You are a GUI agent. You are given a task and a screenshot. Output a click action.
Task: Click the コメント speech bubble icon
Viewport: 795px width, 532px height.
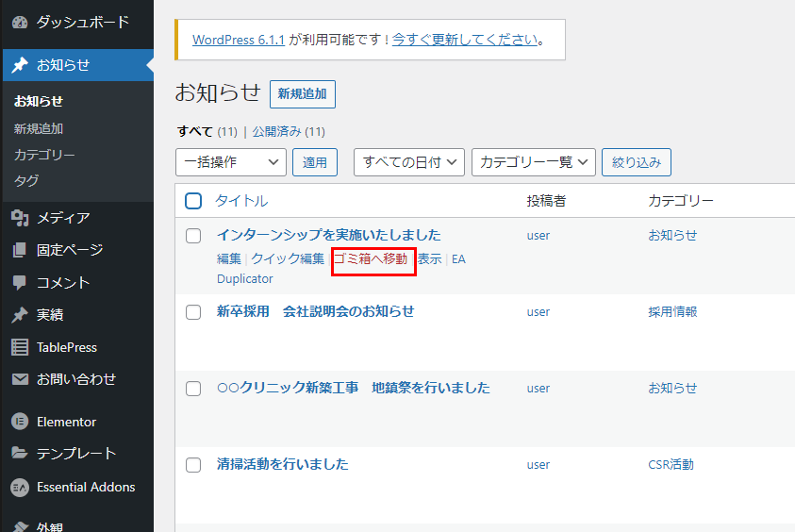19,282
